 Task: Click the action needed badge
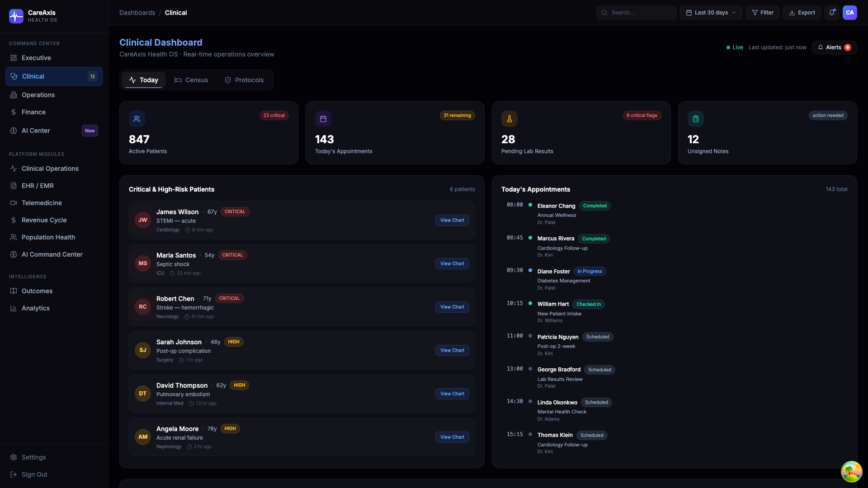(828, 115)
